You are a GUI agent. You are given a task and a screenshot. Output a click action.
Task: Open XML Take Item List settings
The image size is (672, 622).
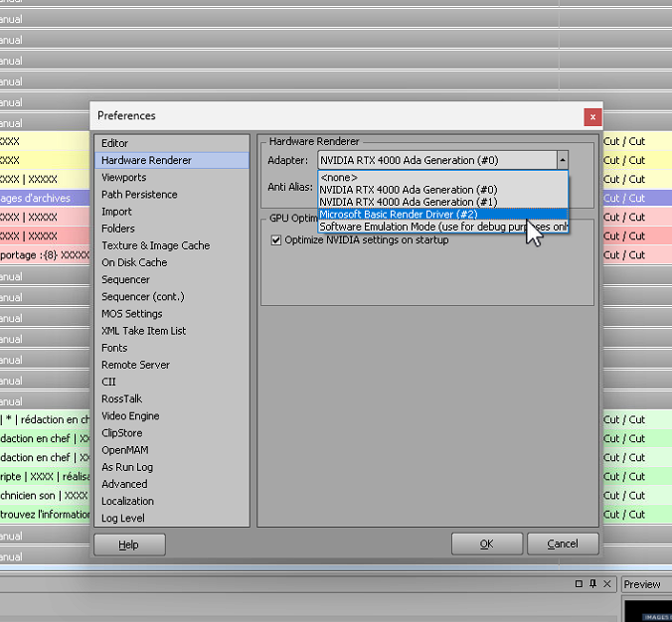pyautogui.click(x=172, y=331)
